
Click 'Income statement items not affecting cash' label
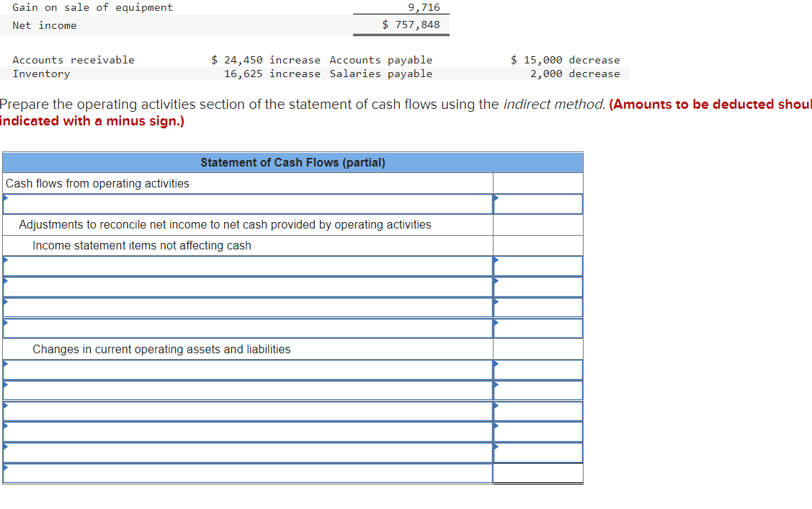point(141,245)
